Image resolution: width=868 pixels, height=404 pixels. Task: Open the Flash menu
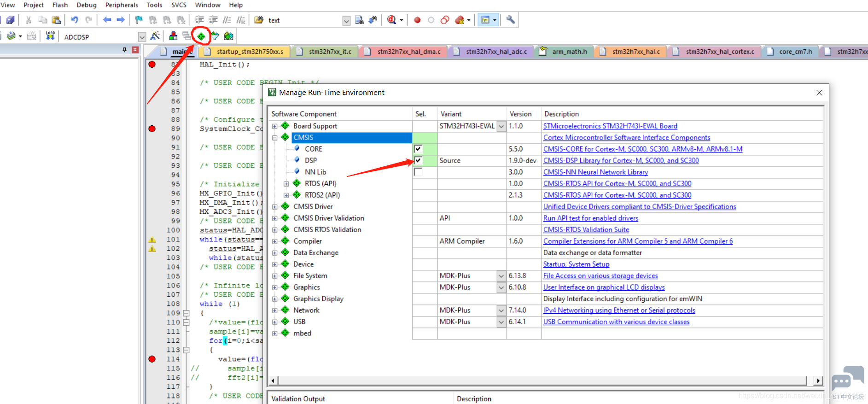point(60,5)
